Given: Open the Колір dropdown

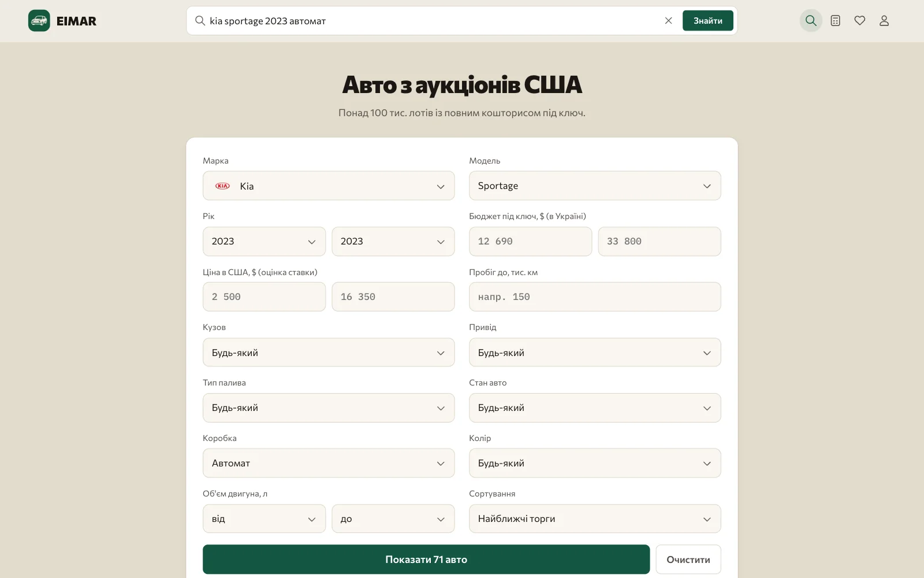Looking at the screenshot, I should (x=595, y=464).
